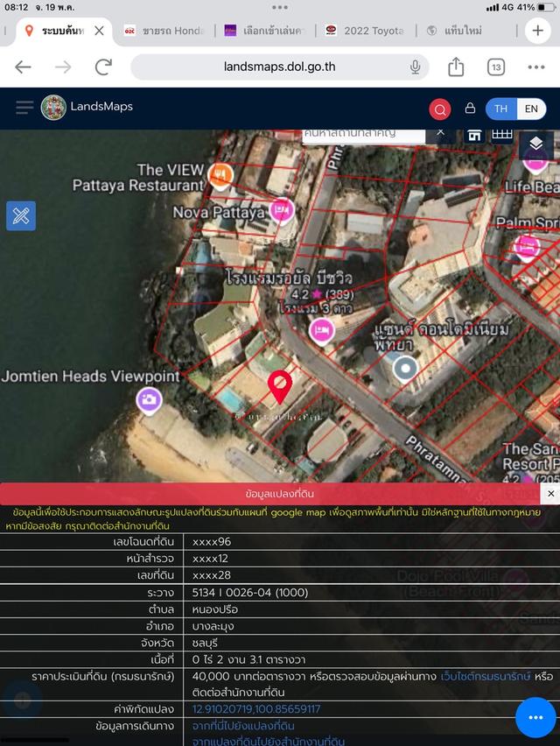Screen dimensions: 560x746
Task: Open directions from parcel to land office
Action: pyautogui.click(x=269, y=741)
